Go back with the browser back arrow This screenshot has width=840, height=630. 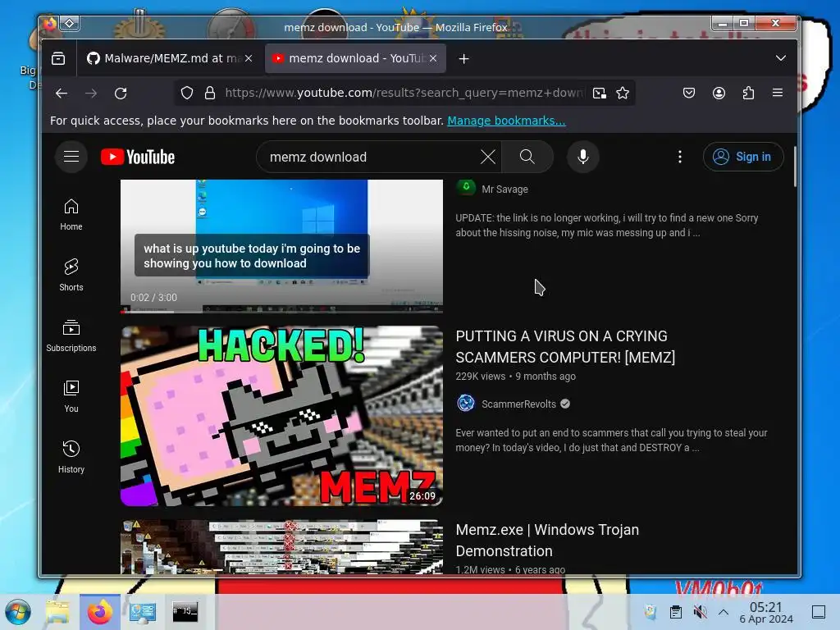[x=62, y=94]
